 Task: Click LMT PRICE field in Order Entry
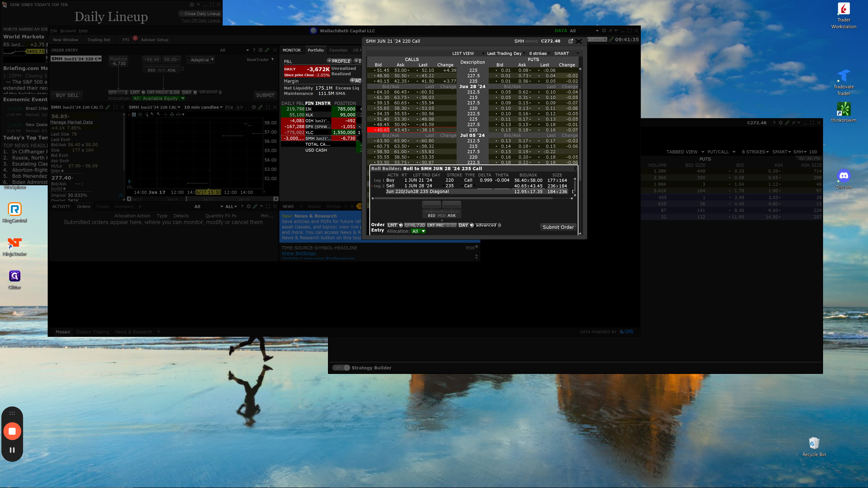163,92
